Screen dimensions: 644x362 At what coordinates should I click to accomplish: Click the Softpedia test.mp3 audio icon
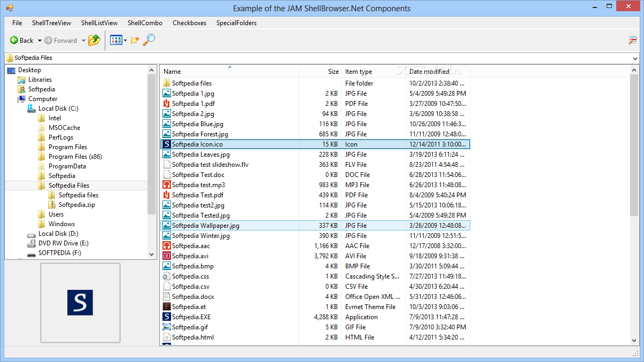167,185
